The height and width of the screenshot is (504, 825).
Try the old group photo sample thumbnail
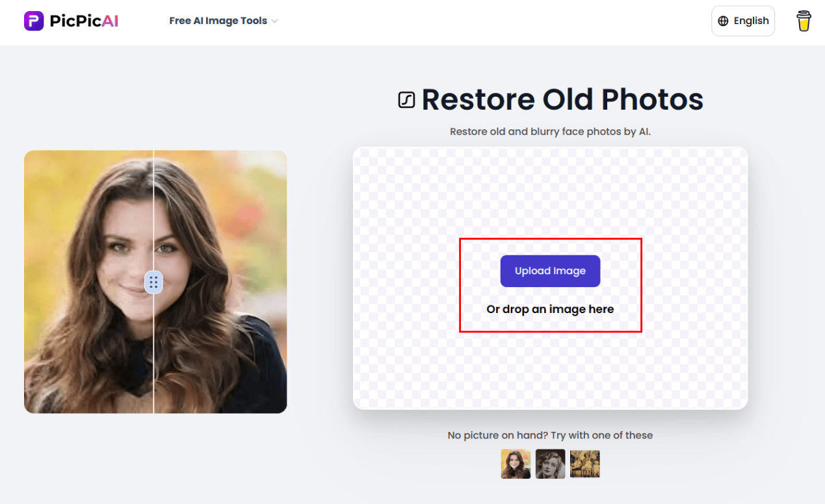(584, 464)
